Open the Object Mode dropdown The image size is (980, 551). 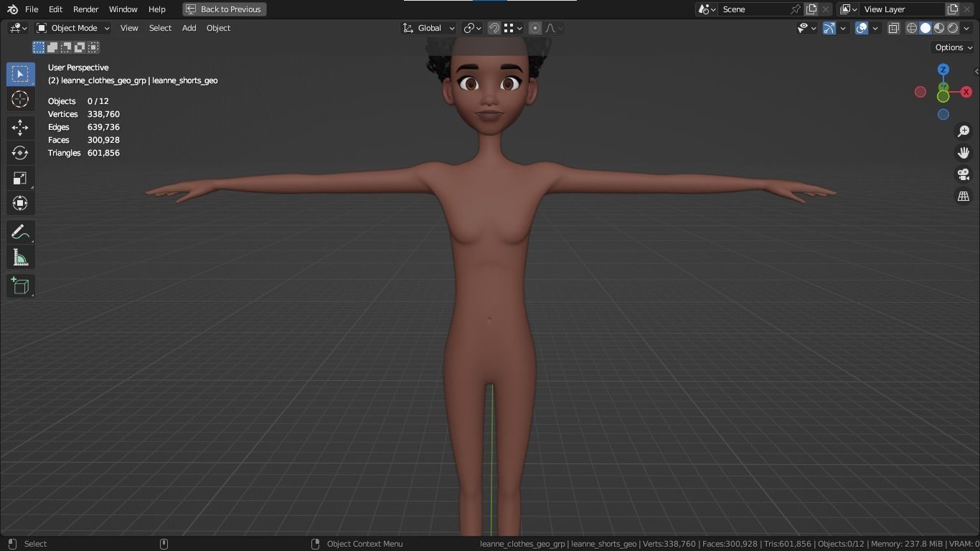pyautogui.click(x=73, y=28)
